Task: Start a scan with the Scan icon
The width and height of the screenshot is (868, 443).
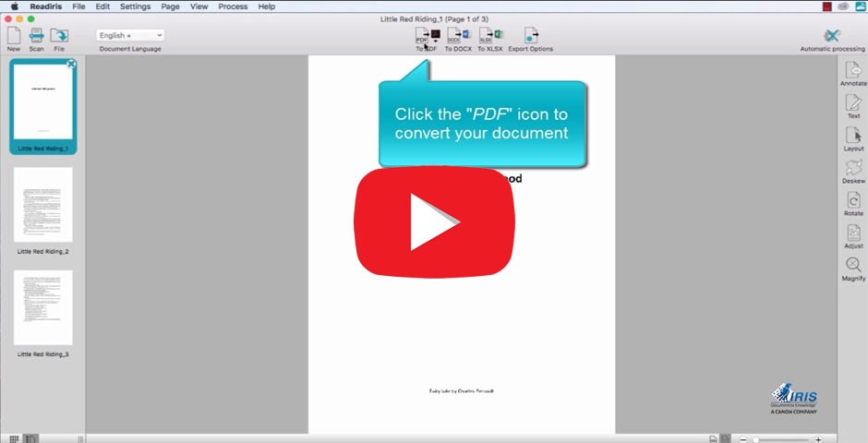Action: click(x=37, y=36)
